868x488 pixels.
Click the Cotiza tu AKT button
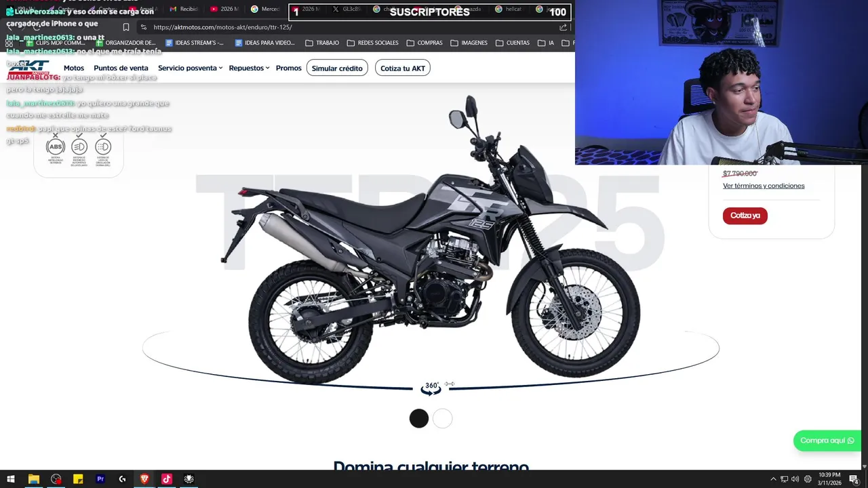403,68
